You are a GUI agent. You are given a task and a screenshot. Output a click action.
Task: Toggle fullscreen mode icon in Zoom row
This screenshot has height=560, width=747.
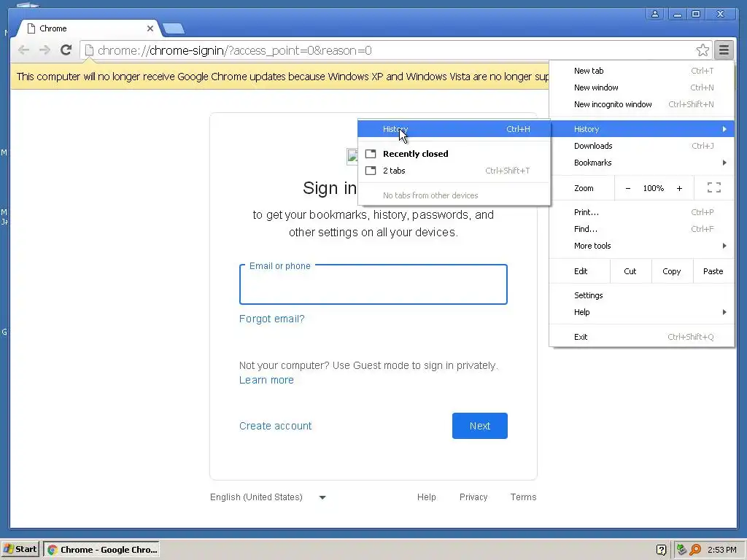tap(713, 187)
